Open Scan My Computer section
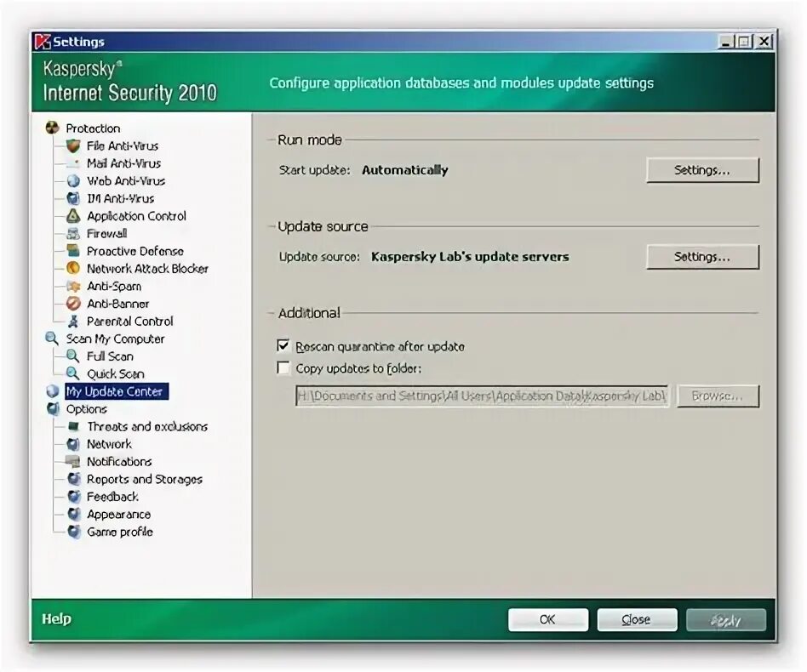This screenshot has height=672, width=807. click(115, 339)
